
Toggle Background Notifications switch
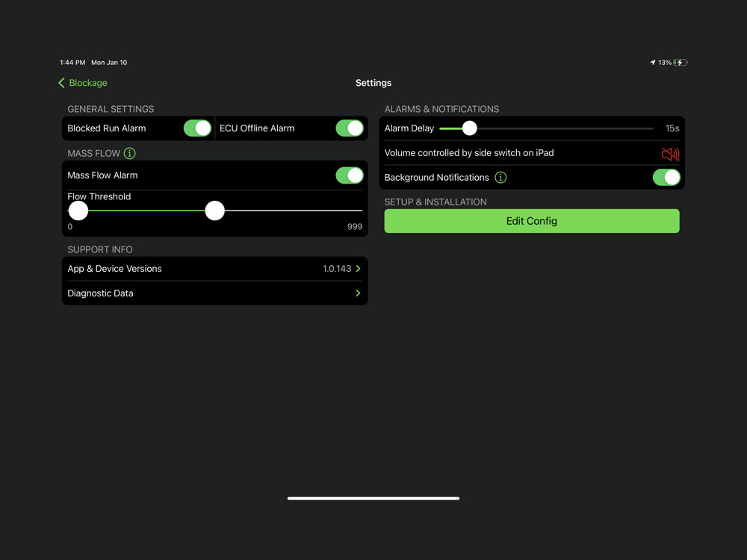click(x=666, y=178)
